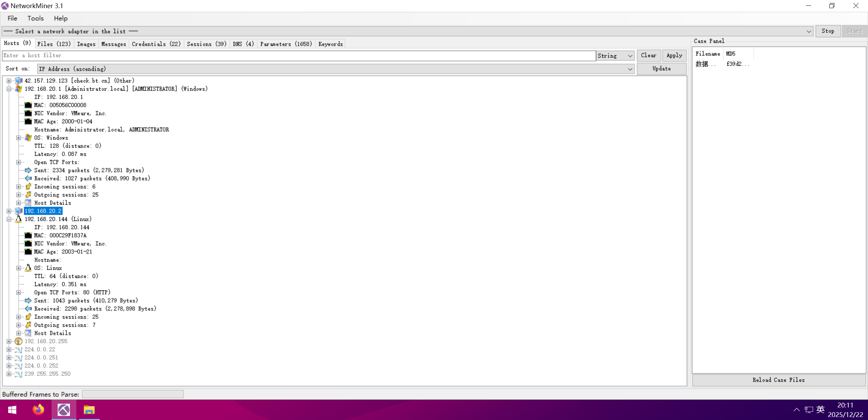Click the Apply filter button
The height and width of the screenshot is (420, 868).
click(x=674, y=55)
